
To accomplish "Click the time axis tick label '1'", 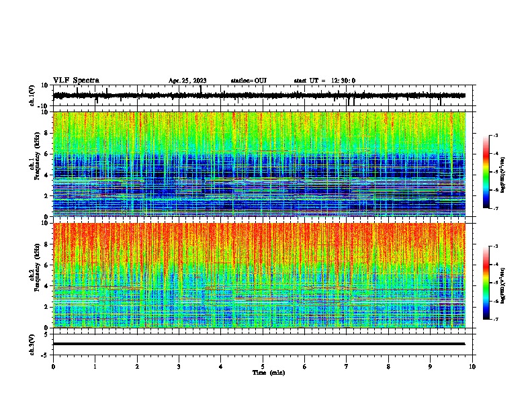I will (x=95, y=367).
